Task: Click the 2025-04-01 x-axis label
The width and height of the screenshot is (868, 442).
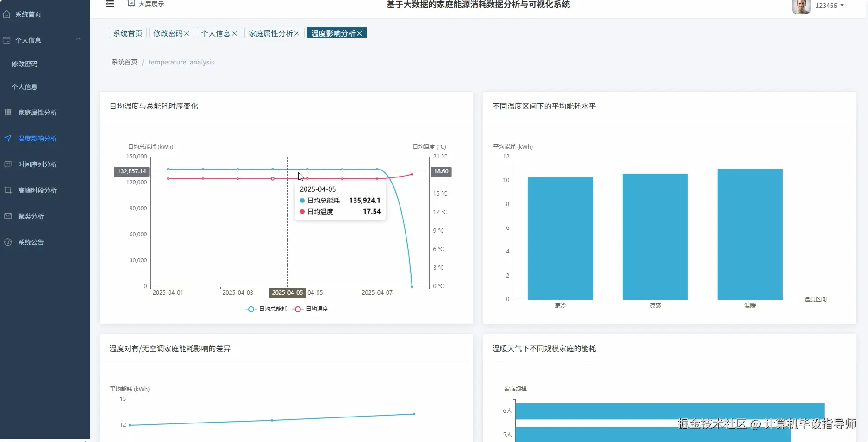Action: 168,293
